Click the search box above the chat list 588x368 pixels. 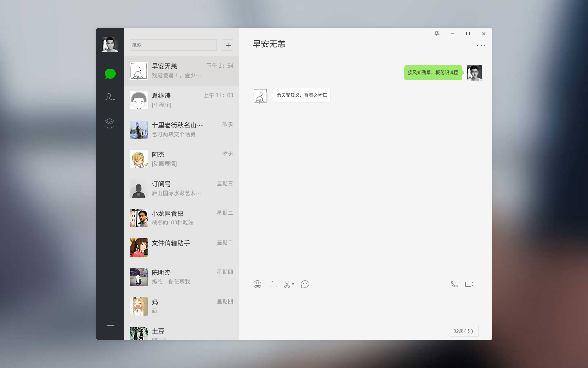(x=173, y=45)
